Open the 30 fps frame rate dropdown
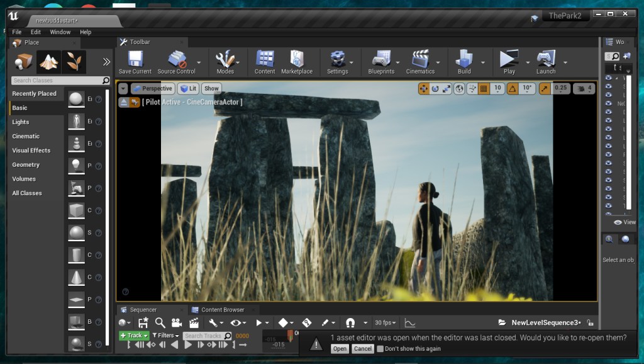 tap(386, 322)
